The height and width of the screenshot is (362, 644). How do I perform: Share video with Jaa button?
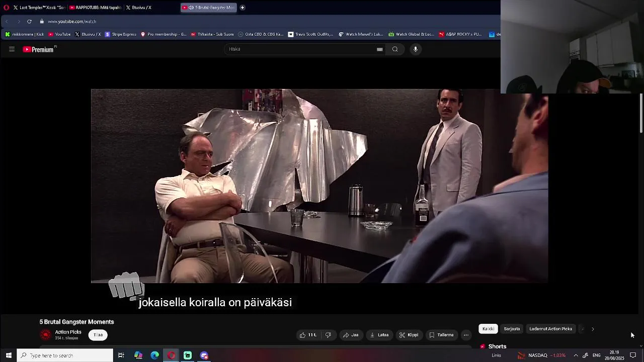[x=351, y=335]
